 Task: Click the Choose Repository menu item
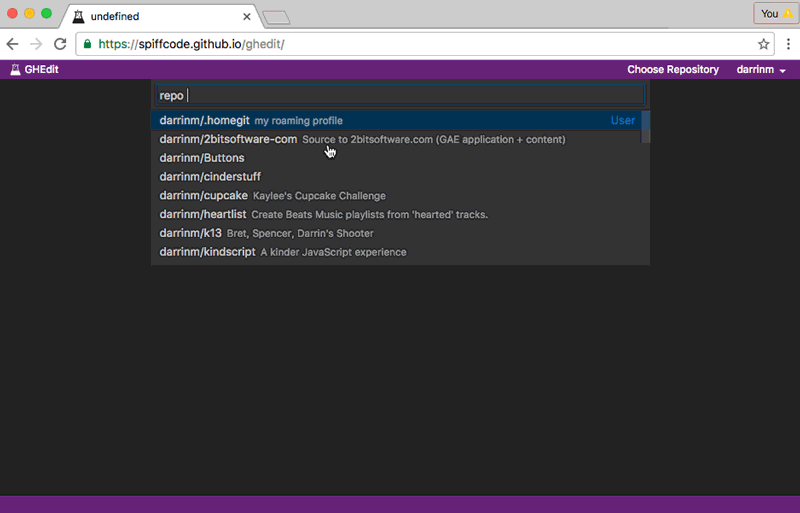[x=673, y=69]
